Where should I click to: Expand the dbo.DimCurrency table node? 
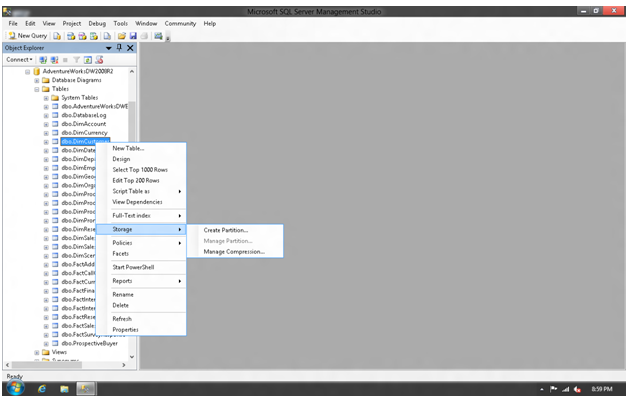pyautogui.click(x=46, y=133)
